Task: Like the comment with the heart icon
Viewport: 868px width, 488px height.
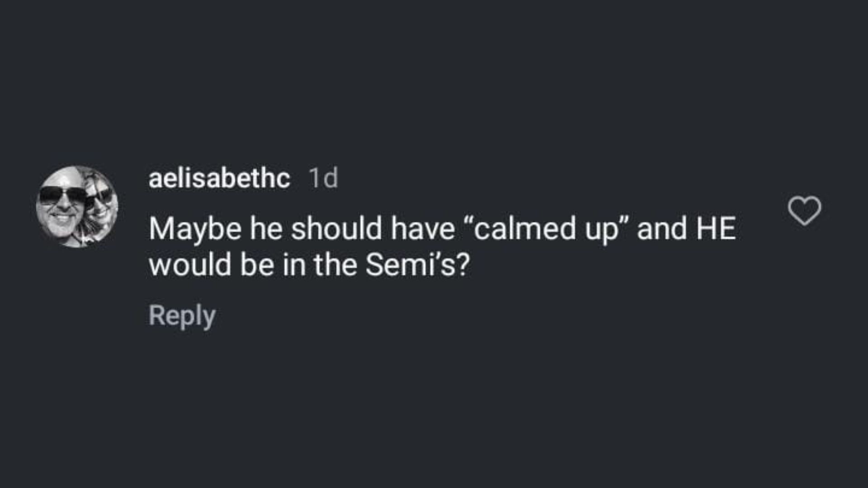Action: (x=804, y=211)
